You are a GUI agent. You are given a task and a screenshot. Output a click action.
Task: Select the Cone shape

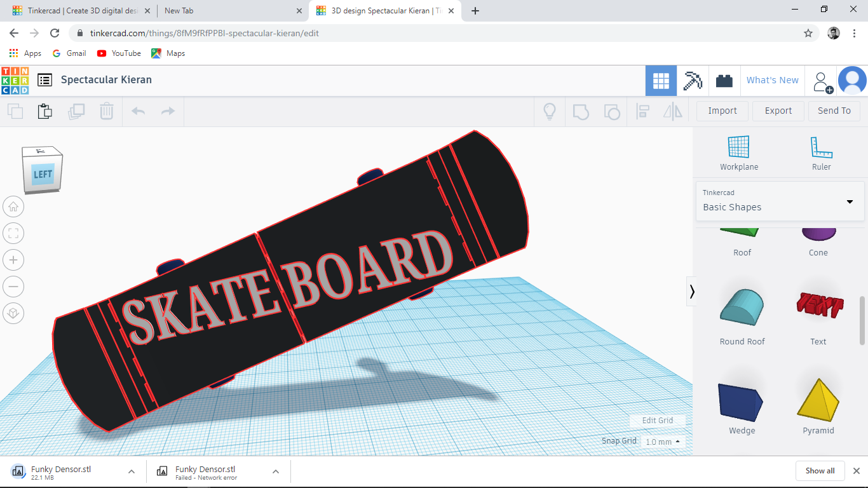pyautogui.click(x=818, y=242)
